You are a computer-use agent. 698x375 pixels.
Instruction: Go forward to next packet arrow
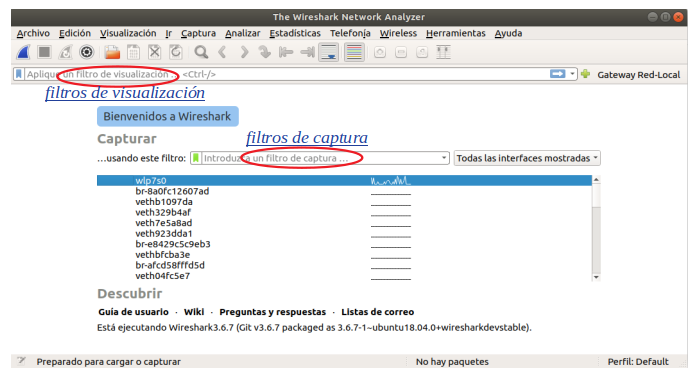244,52
